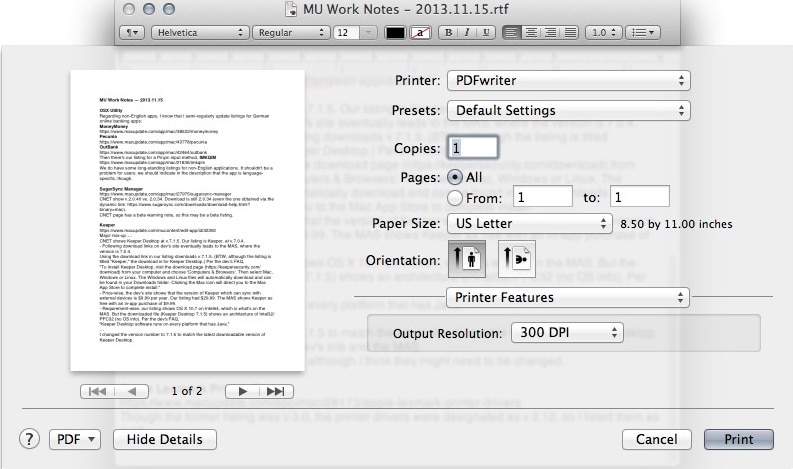Click the '8.50 by 11.00 inches' text
Image resolution: width=793 pixels, height=469 pixels.
[x=676, y=224]
